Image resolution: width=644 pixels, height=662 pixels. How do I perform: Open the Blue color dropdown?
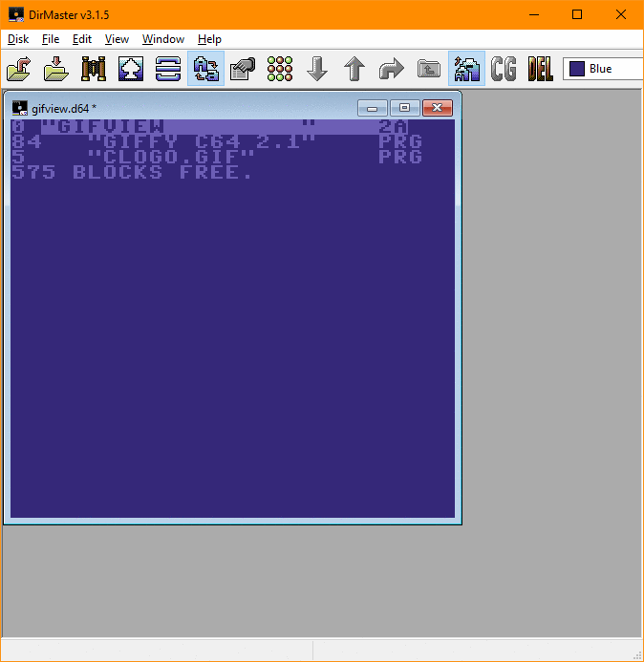(x=604, y=69)
